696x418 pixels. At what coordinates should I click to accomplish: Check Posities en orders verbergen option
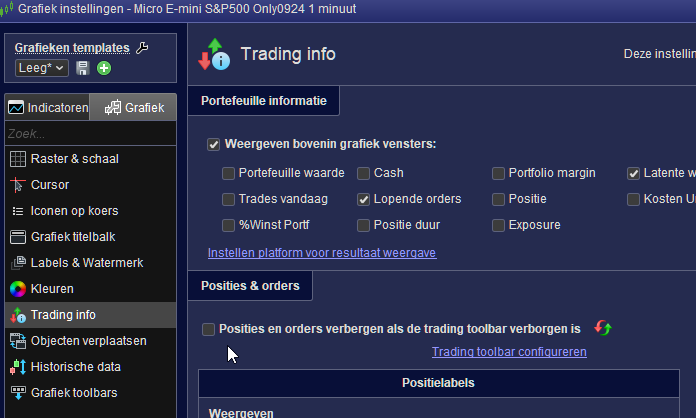click(208, 329)
